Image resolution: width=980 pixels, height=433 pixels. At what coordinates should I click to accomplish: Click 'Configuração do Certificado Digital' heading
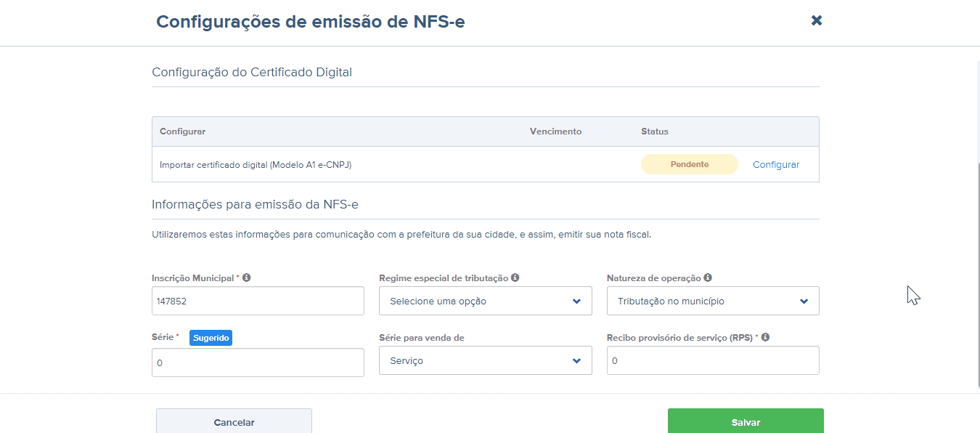[252, 72]
